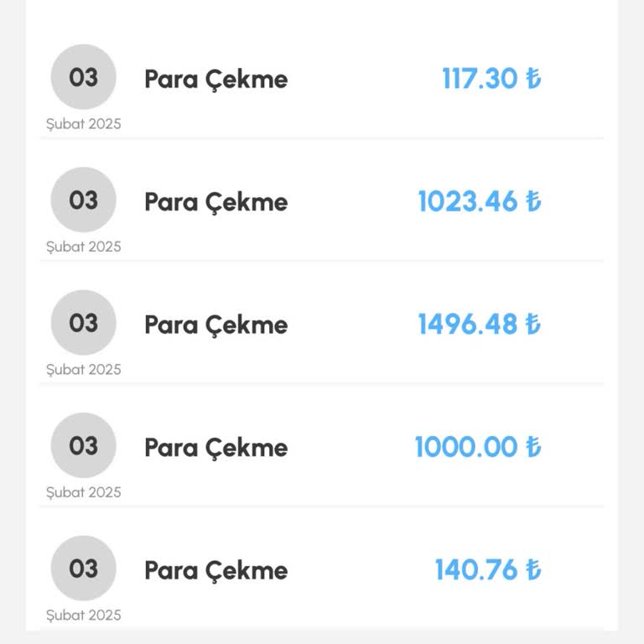Open the Para Çekme entry for 1000.00 ₺
Screen dimensions: 644x644
click(216, 448)
